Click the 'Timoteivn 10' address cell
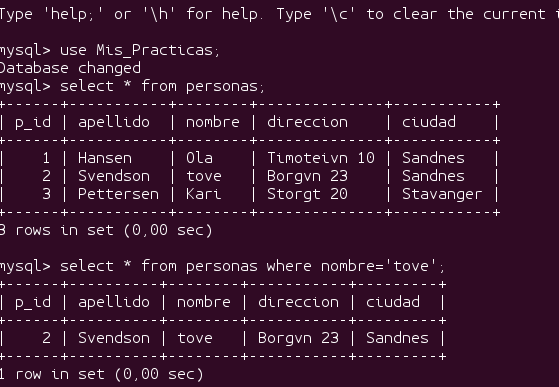This screenshot has height=387, width=559. [321, 158]
